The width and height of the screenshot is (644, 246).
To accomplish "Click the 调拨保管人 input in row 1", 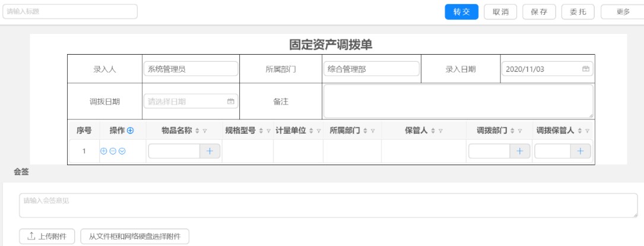I will click(553, 151).
